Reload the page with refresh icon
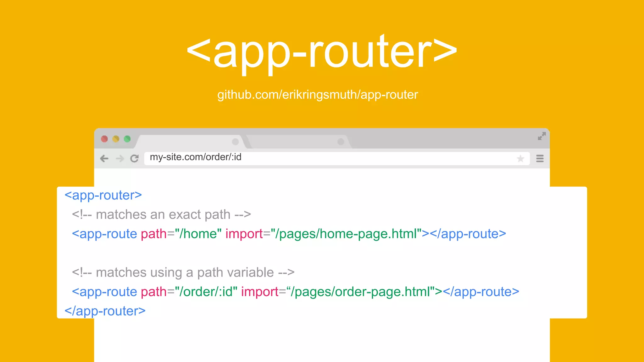Screen dimensions: 644x362 (x=135, y=159)
